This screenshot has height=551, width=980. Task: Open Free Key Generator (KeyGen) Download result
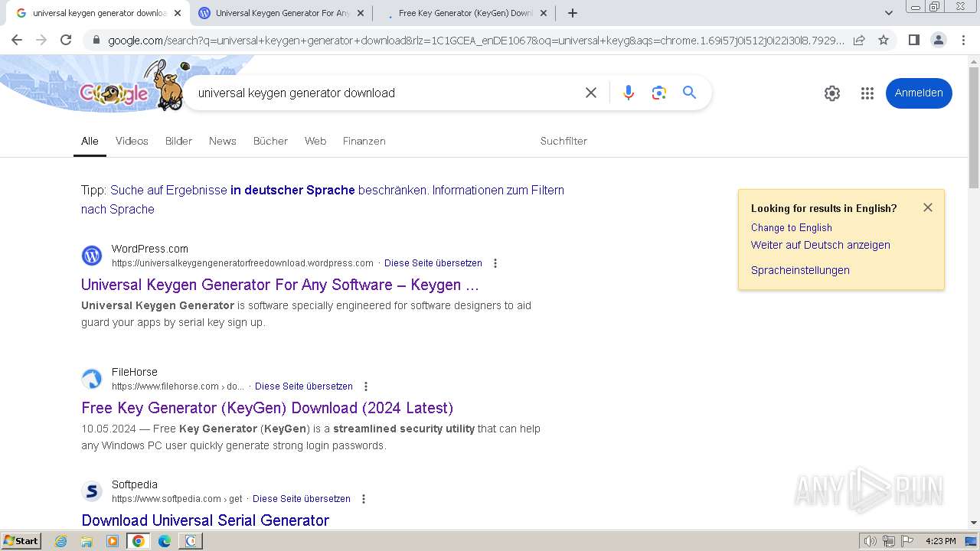(x=267, y=408)
